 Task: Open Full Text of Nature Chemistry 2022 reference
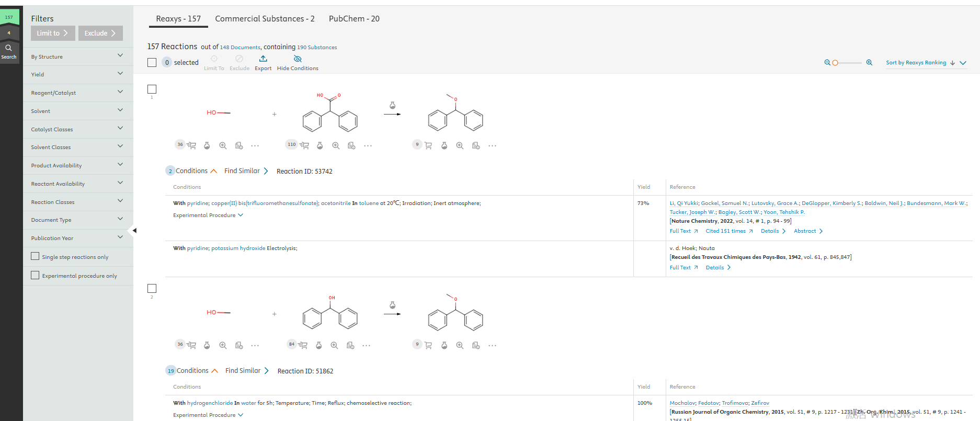[684, 231]
